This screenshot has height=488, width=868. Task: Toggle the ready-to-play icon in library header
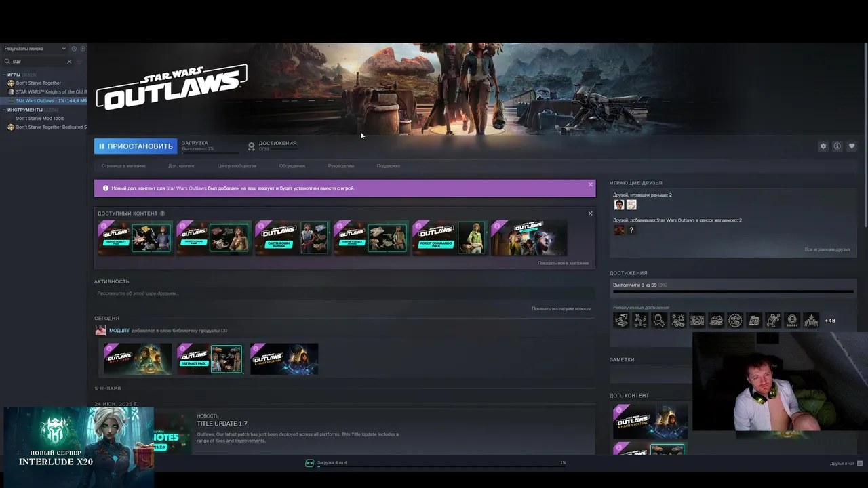(83, 49)
